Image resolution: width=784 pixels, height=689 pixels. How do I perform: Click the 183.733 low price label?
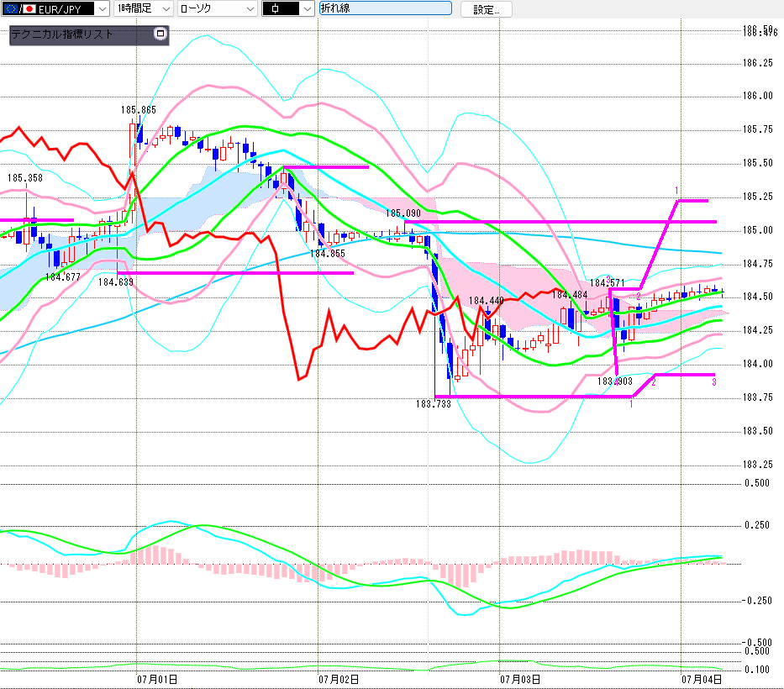[x=433, y=403]
